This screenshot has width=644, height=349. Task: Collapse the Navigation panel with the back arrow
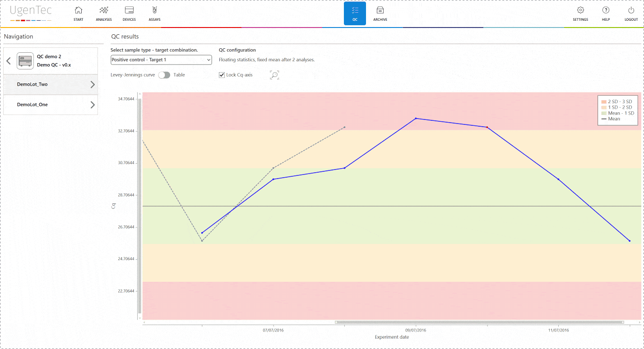click(8, 60)
